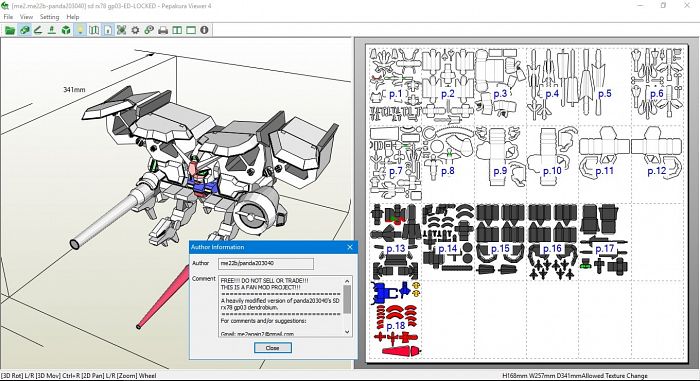The width and height of the screenshot is (700, 381).
Task: Click the Author name text field
Action: coord(266,264)
